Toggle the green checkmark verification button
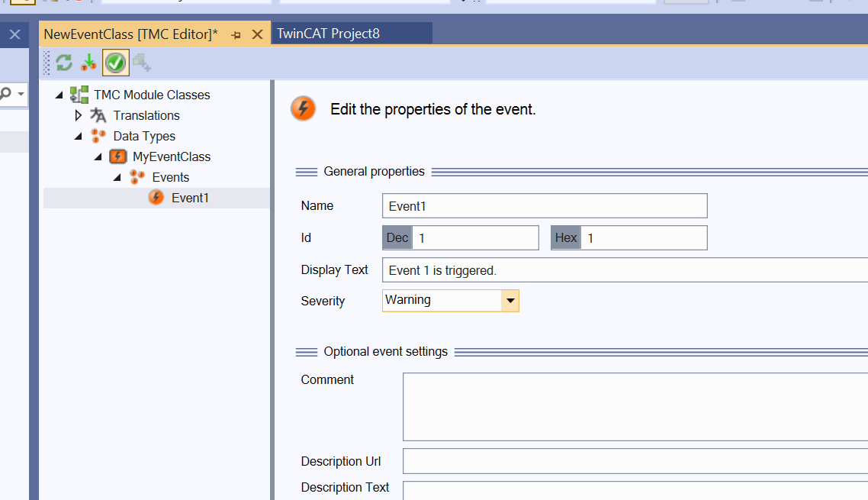The width and height of the screenshot is (868, 500). [x=116, y=63]
